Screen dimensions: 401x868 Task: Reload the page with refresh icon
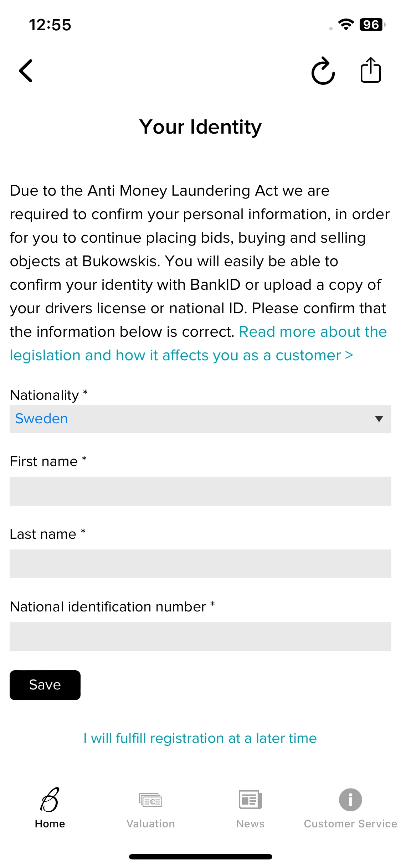click(x=323, y=71)
